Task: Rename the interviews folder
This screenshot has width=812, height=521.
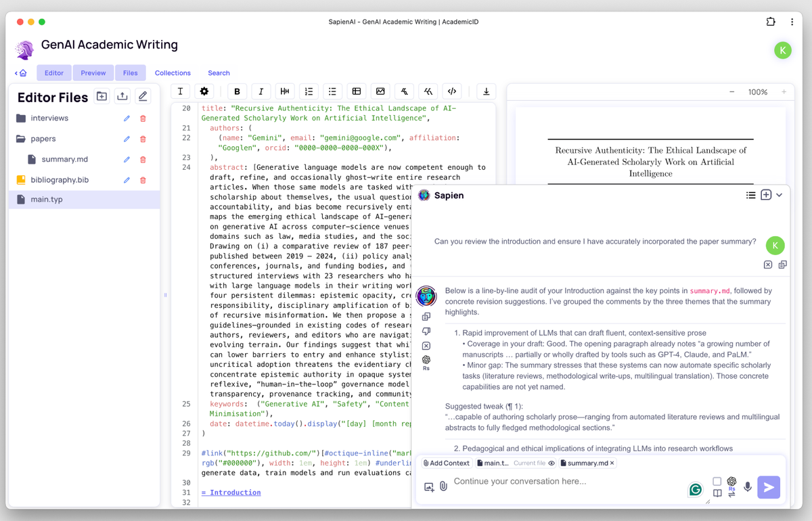Action: 127,118
